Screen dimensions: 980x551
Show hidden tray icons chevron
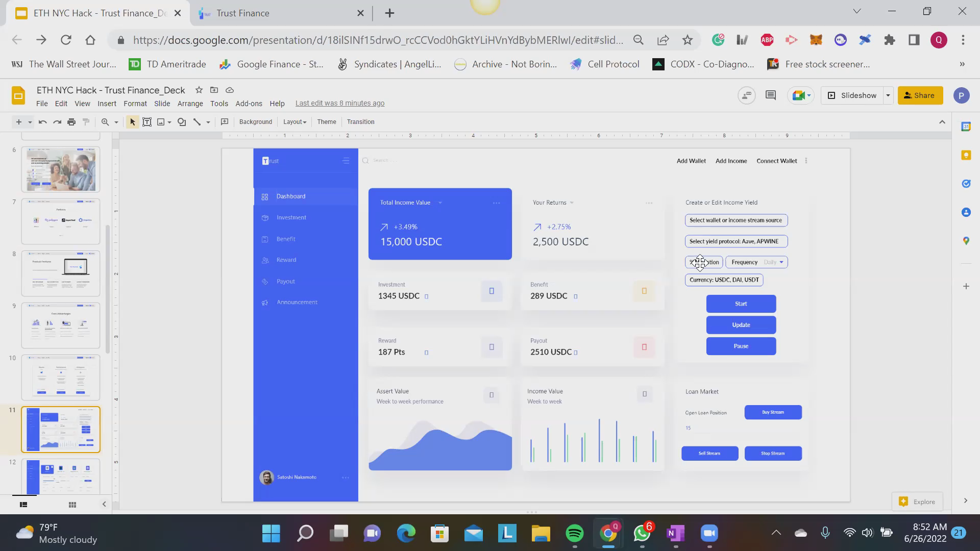point(776,533)
